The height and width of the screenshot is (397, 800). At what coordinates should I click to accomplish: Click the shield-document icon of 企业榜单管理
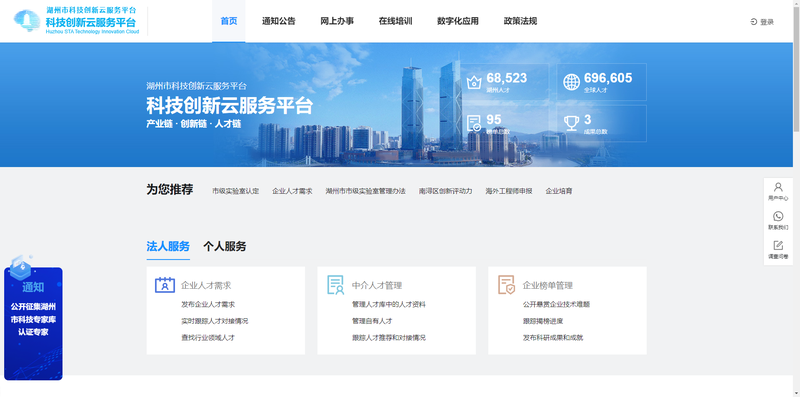point(506,285)
